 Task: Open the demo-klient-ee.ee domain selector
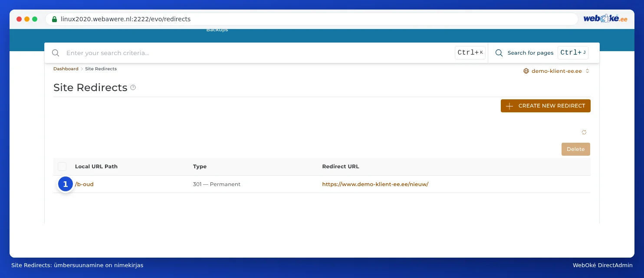point(556,71)
